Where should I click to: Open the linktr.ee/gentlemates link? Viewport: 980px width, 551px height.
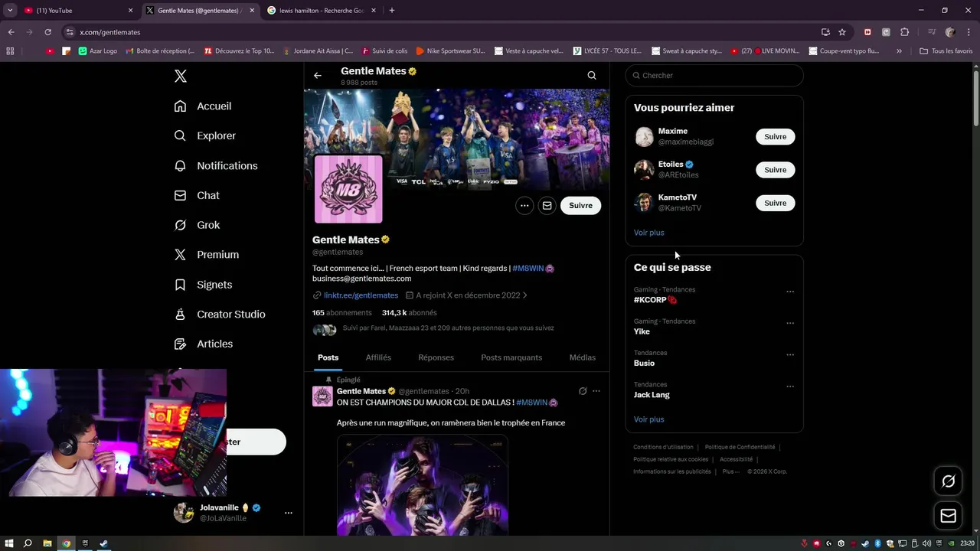[361, 295]
